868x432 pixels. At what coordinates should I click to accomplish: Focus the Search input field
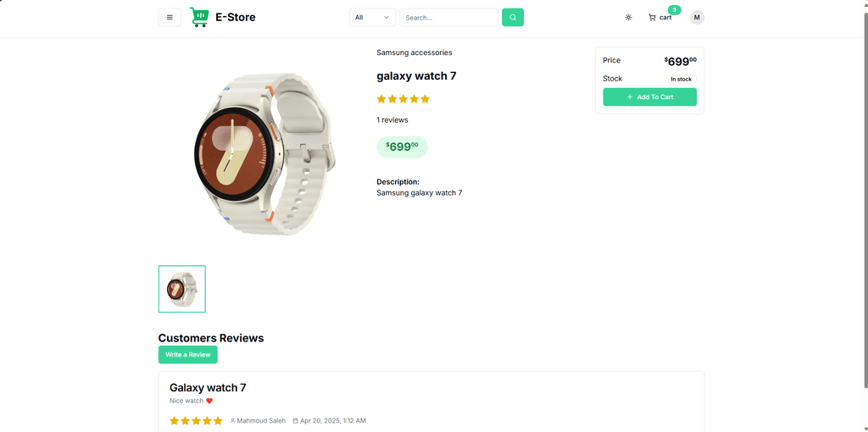(x=449, y=17)
